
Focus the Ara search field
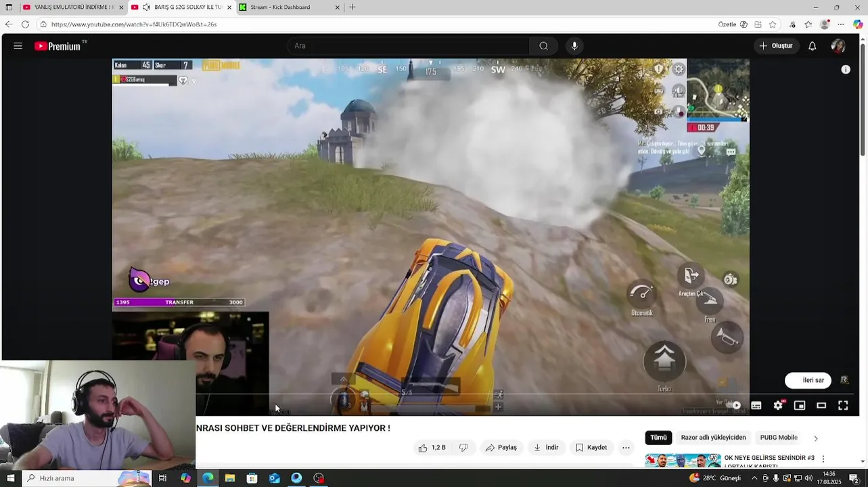click(x=409, y=46)
